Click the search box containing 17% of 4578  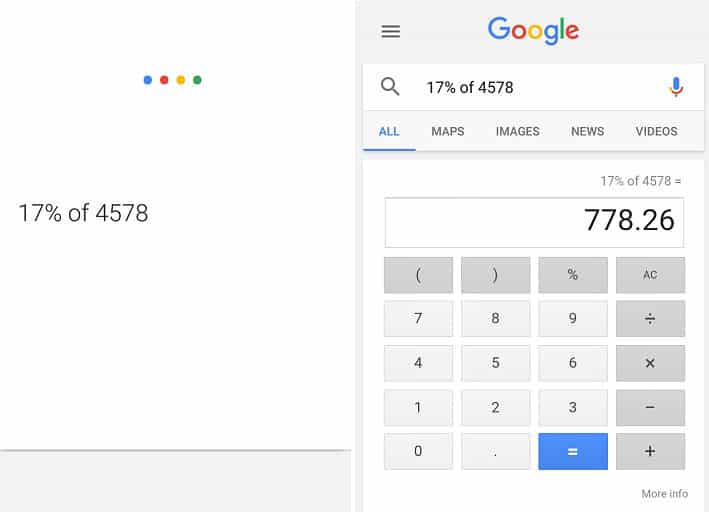[x=533, y=87]
